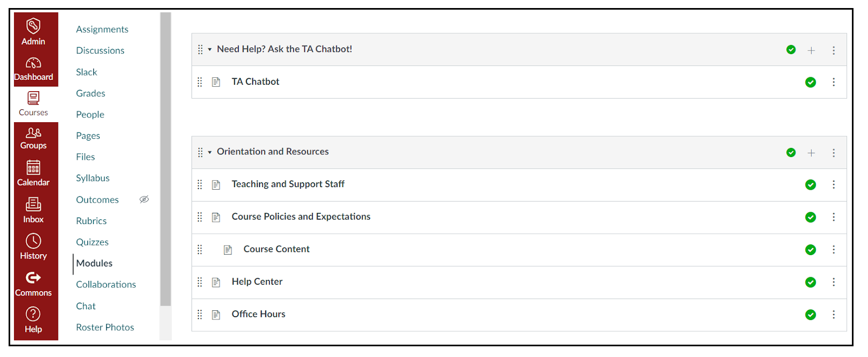
Task: Toggle publish state of Office Hours
Action: pyautogui.click(x=810, y=315)
